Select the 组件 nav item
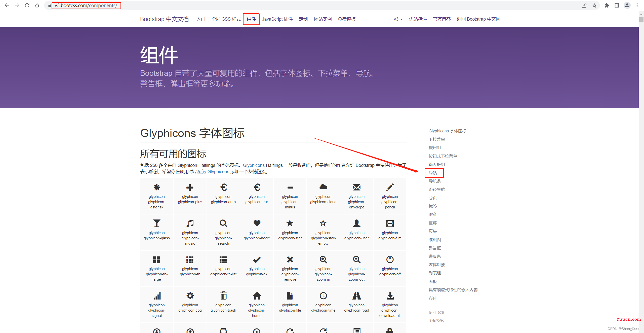Image resolution: width=644 pixels, height=333 pixels. (251, 19)
